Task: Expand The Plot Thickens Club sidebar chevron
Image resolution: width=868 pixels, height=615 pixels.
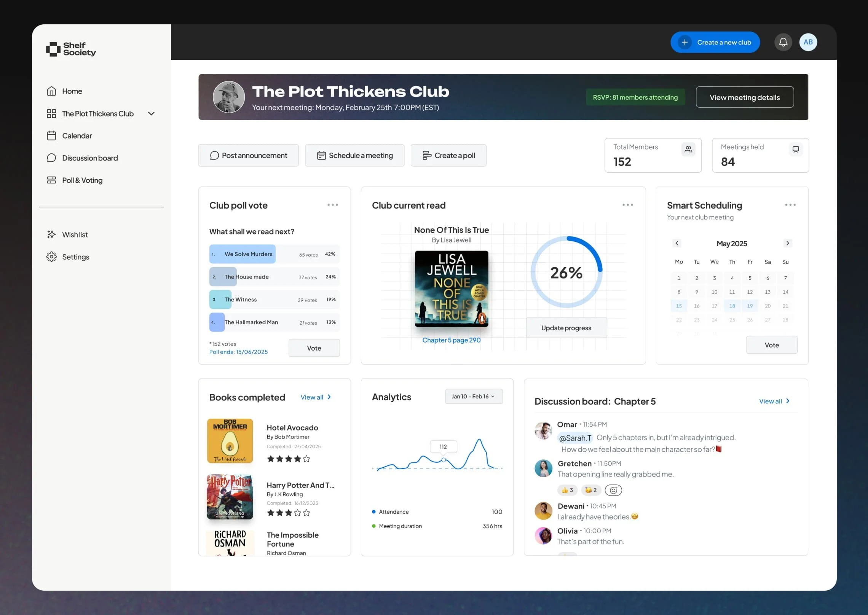Action: (x=151, y=114)
